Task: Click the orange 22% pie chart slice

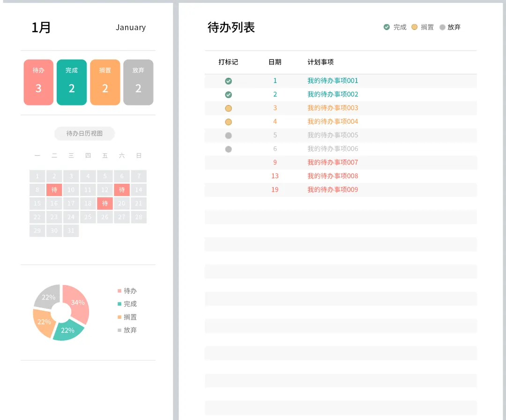Action: pyautogui.click(x=44, y=322)
